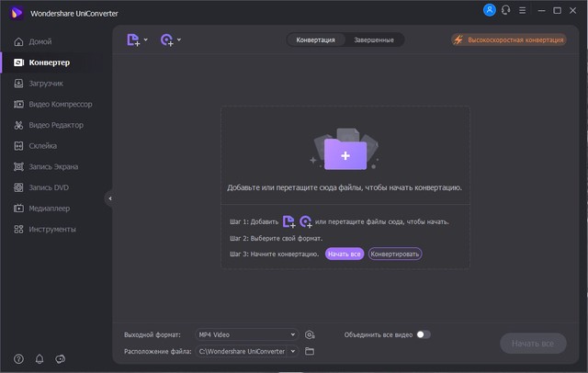Open the support headset icon

(x=505, y=10)
